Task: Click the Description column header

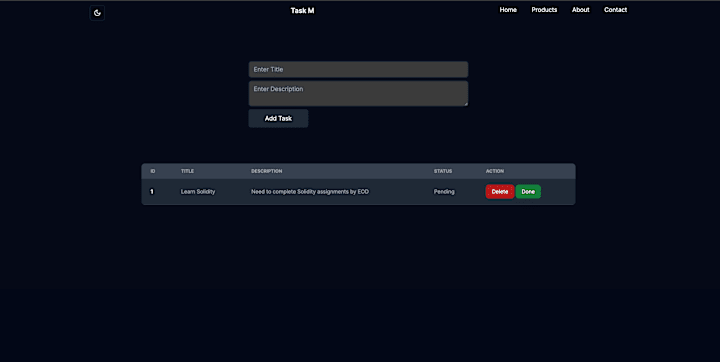Action: (266, 171)
